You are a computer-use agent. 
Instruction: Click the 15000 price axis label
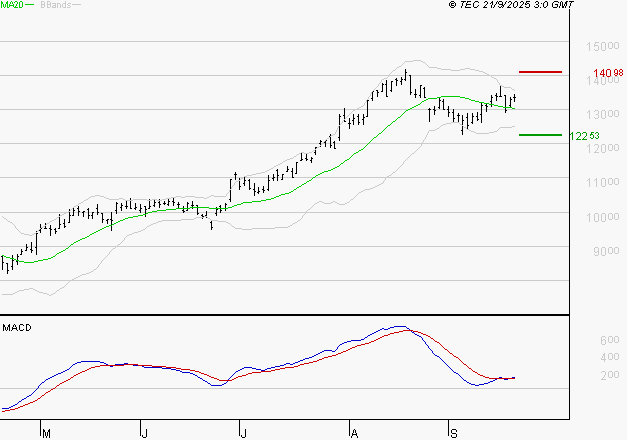coord(603,46)
